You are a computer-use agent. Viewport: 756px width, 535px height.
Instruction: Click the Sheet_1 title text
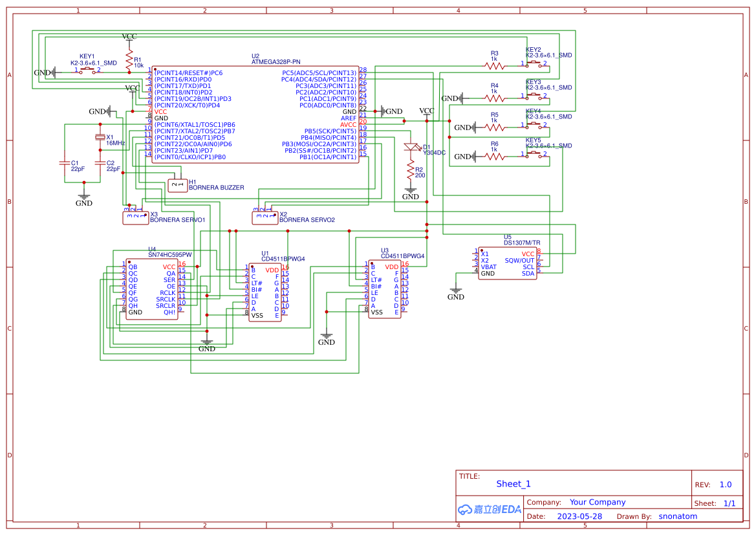tap(513, 484)
